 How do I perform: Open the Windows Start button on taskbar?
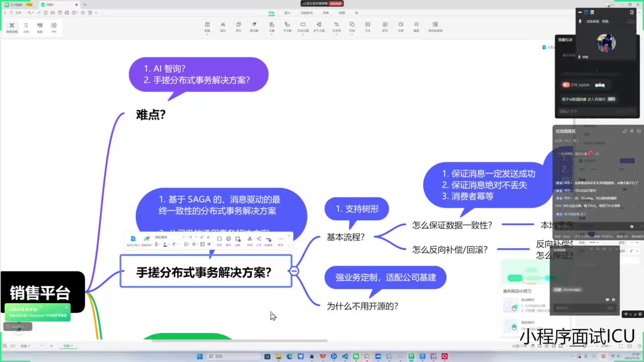point(200,356)
